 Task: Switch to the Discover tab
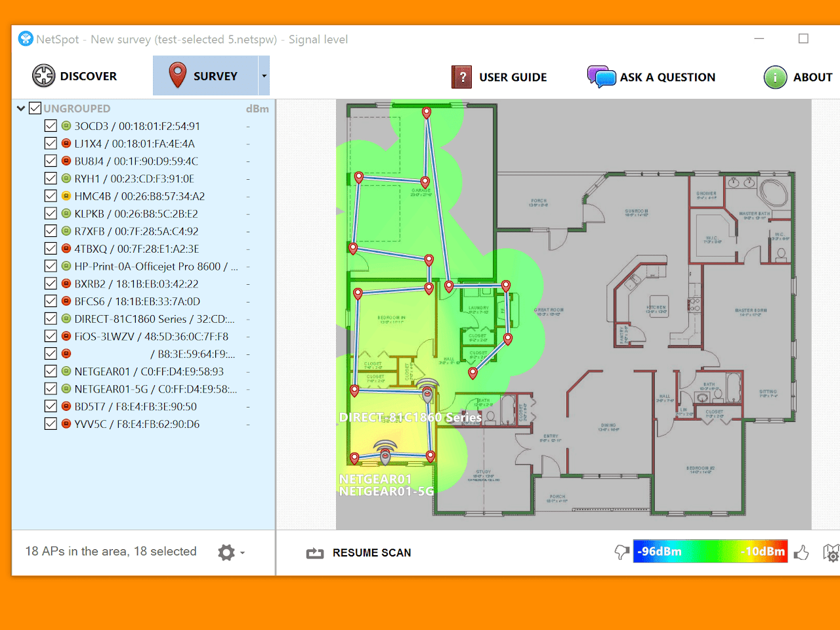point(75,76)
